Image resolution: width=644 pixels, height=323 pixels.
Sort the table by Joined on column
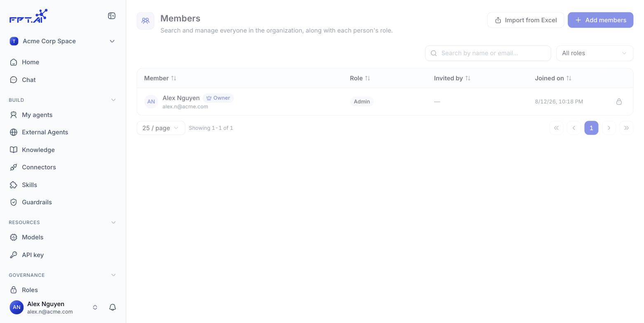[569, 78]
